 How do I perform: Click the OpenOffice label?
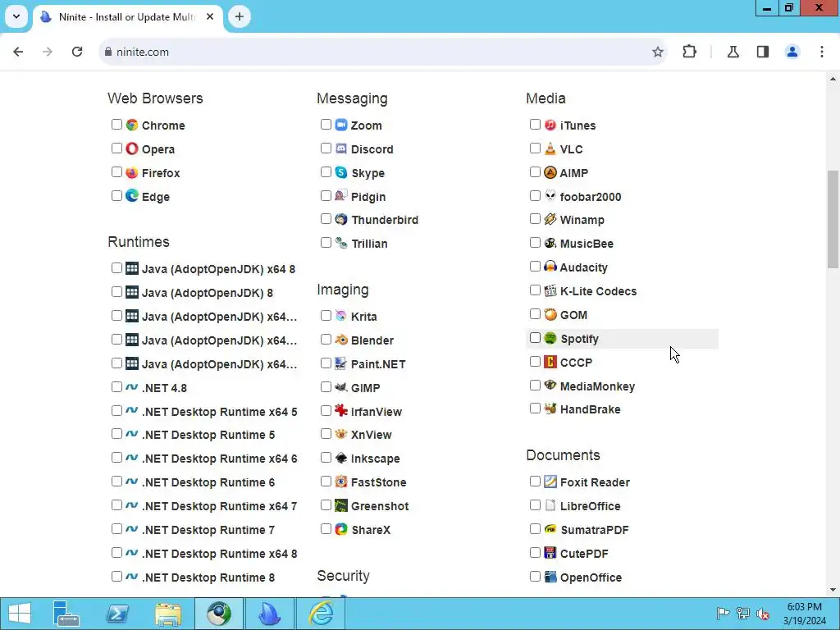pos(591,577)
